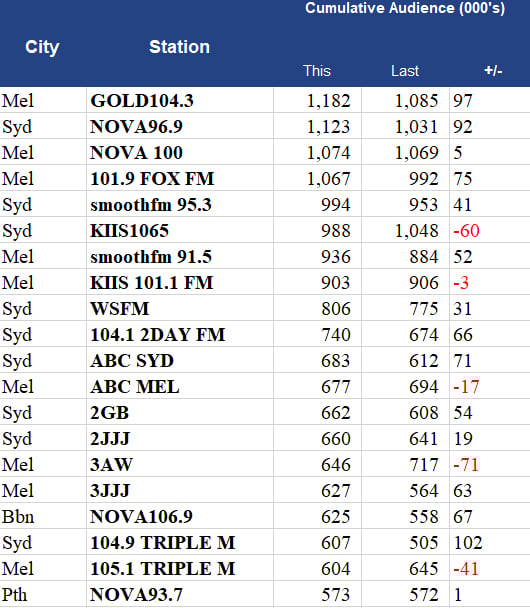Click the 1,085 last value
The height and width of the screenshot is (608, 530).
click(x=416, y=101)
